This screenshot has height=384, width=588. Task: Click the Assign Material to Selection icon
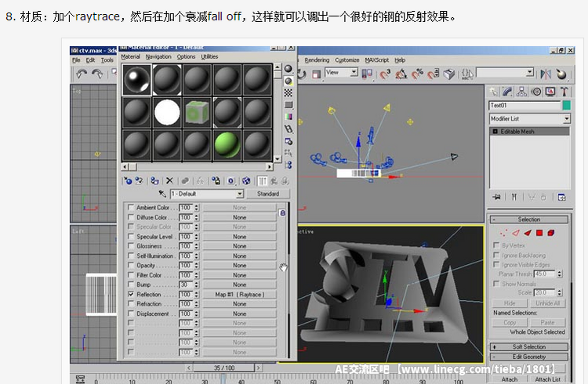coord(154,181)
